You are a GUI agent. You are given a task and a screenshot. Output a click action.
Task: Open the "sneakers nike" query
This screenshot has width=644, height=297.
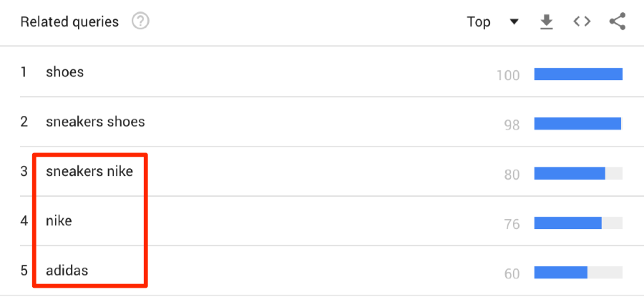89,172
